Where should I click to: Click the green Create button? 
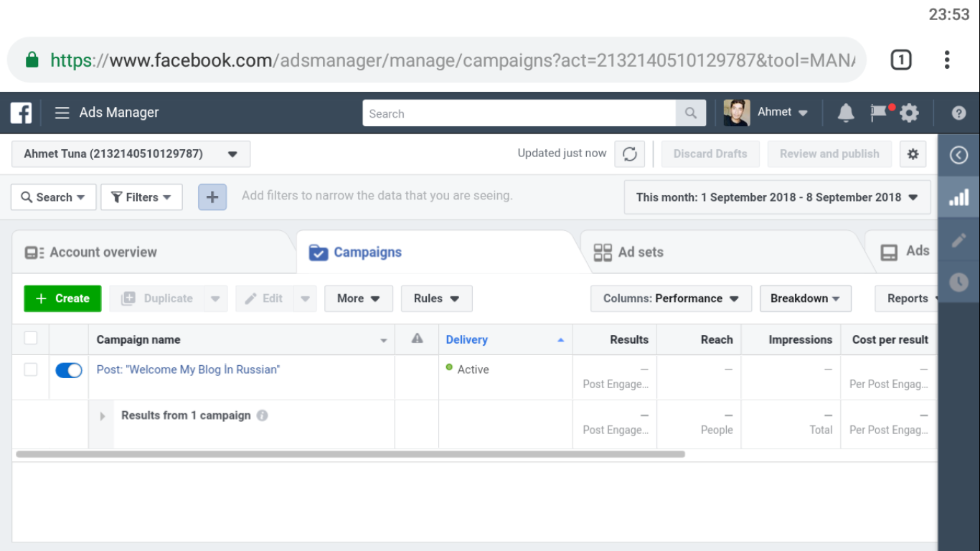pos(62,298)
